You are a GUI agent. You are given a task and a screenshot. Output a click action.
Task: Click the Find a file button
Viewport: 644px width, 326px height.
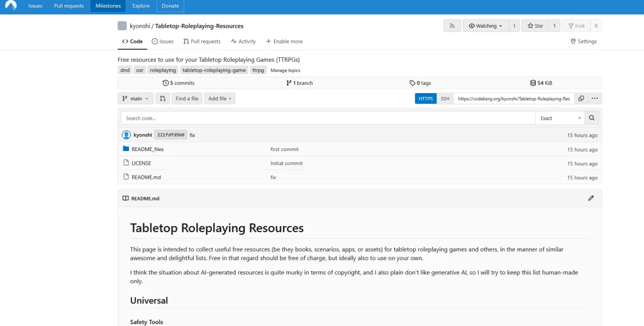pos(187,99)
